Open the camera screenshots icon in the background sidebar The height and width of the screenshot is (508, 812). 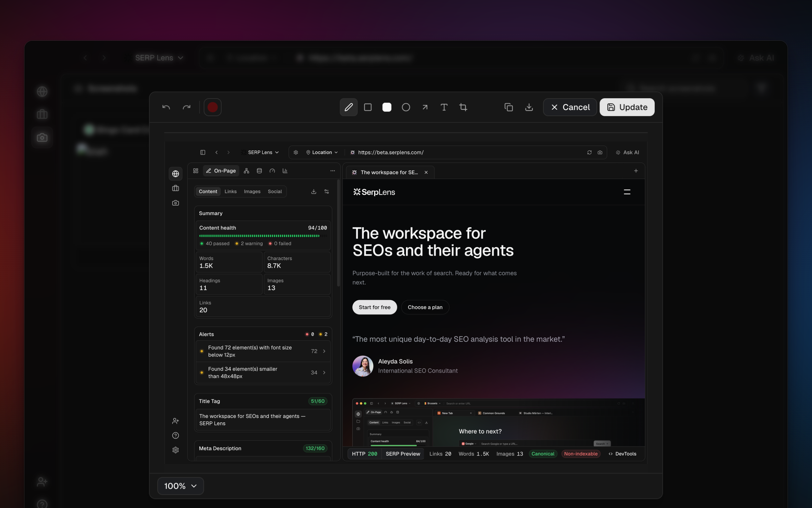[x=42, y=137]
